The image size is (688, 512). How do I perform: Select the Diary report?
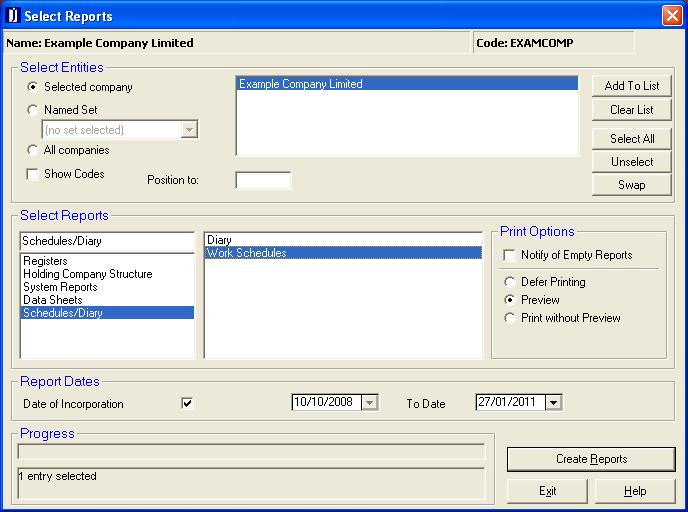point(343,240)
